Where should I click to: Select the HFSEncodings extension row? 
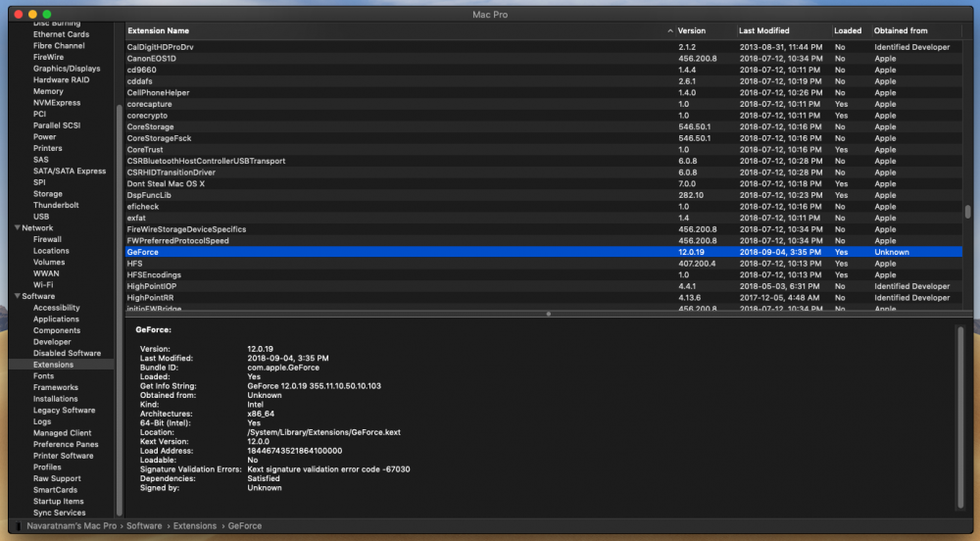[x=543, y=274]
